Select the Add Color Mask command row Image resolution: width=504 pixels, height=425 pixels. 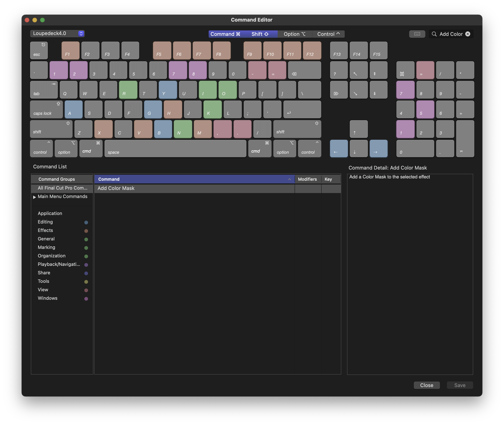(194, 188)
